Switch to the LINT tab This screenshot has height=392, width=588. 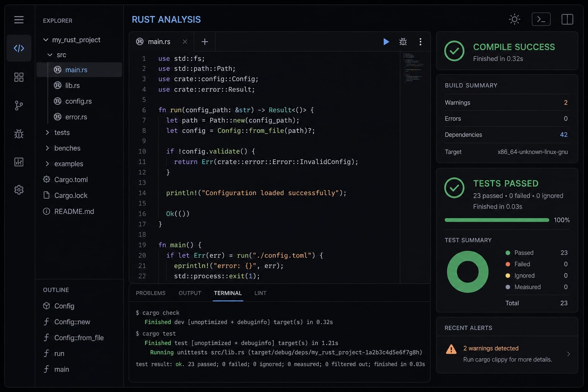pyautogui.click(x=260, y=293)
